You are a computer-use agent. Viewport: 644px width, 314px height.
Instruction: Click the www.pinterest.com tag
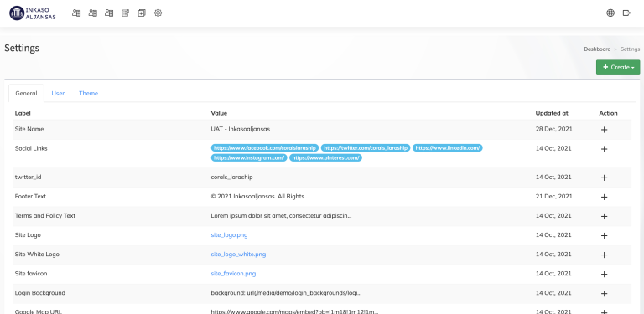point(325,157)
